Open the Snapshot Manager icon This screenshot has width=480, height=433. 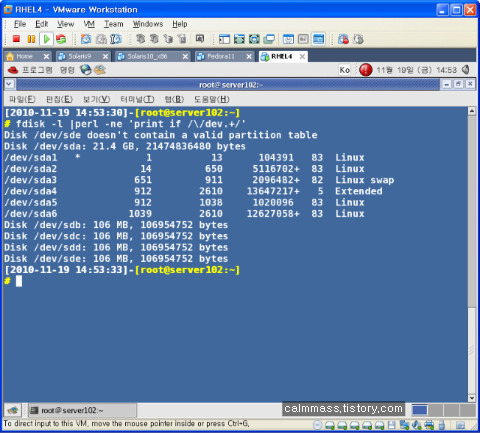116,39
